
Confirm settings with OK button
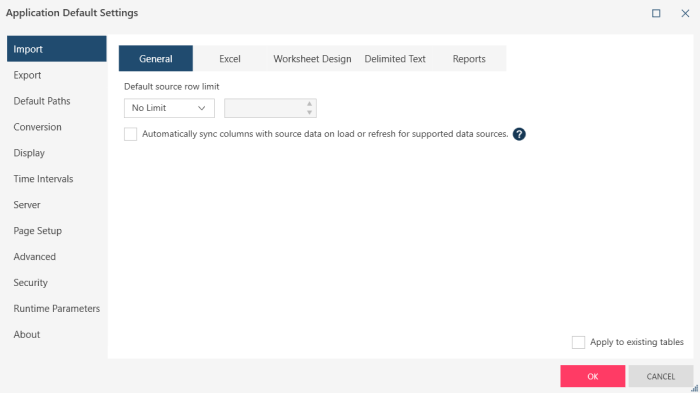click(x=592, y=376)
